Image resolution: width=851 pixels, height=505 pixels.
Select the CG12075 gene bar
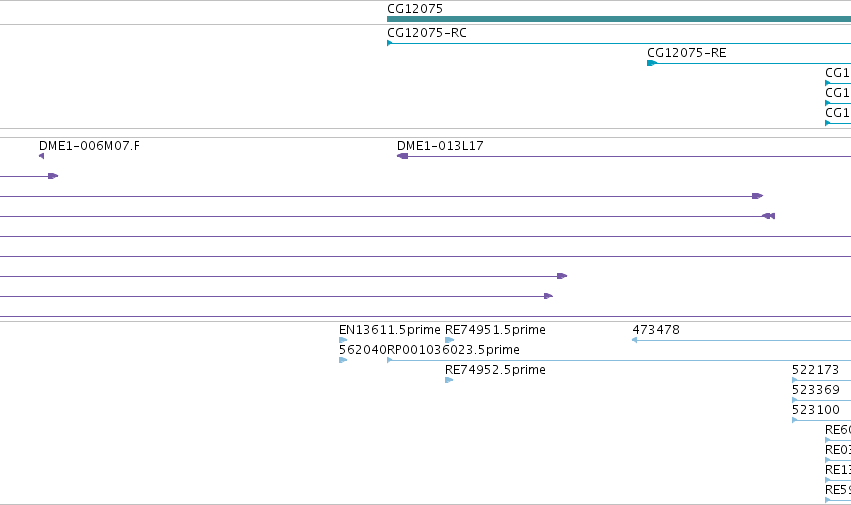pos(619,19)
